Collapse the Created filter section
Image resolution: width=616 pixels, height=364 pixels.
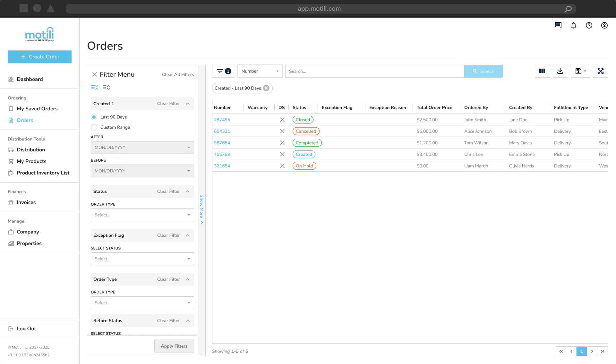(188, 104)
